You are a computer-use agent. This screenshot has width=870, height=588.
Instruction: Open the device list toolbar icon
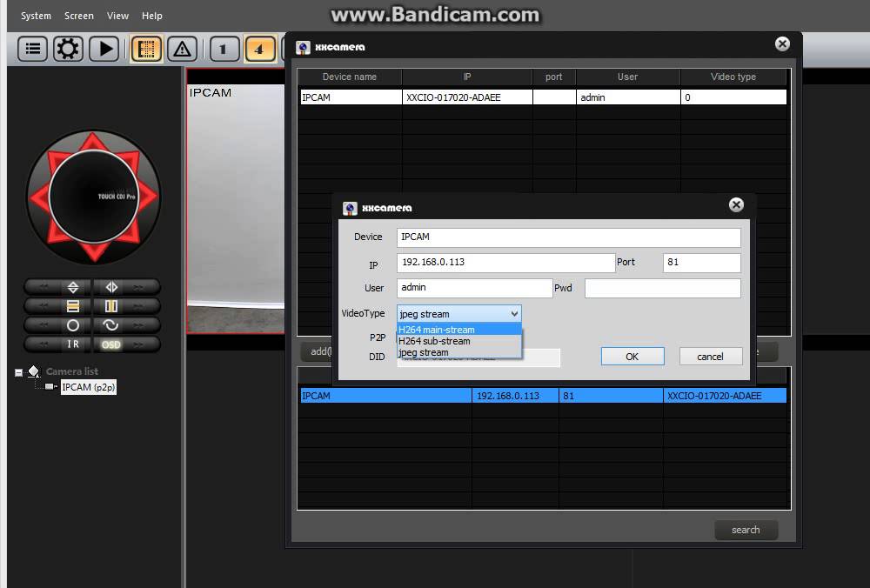pyautogui.click(x=33, y=49)
